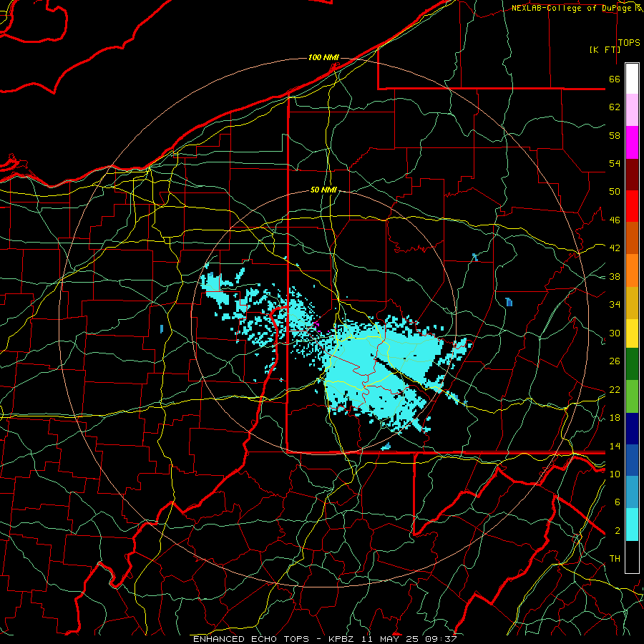
Task: Click the dark orange 42-46 kft swatch
Action: [632, 238]
